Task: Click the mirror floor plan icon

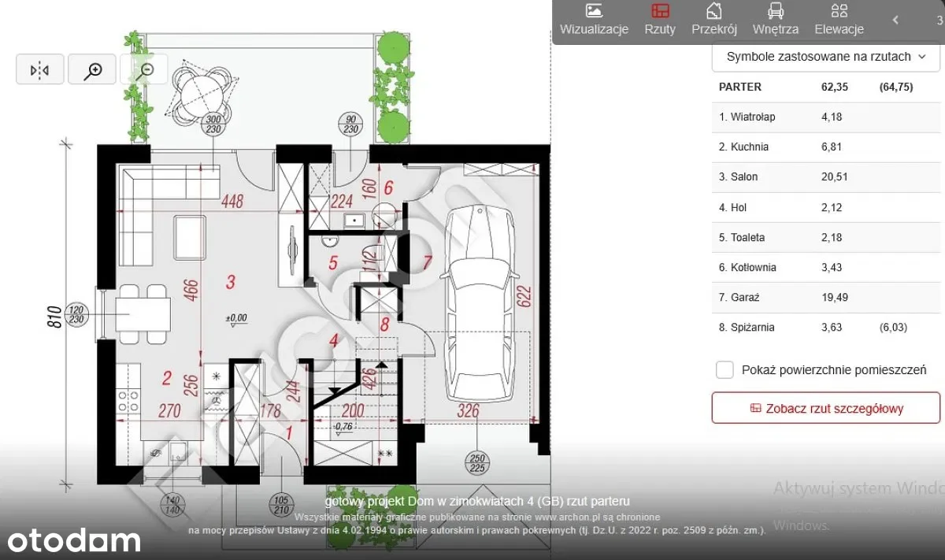Action: (x=39, y=70)
